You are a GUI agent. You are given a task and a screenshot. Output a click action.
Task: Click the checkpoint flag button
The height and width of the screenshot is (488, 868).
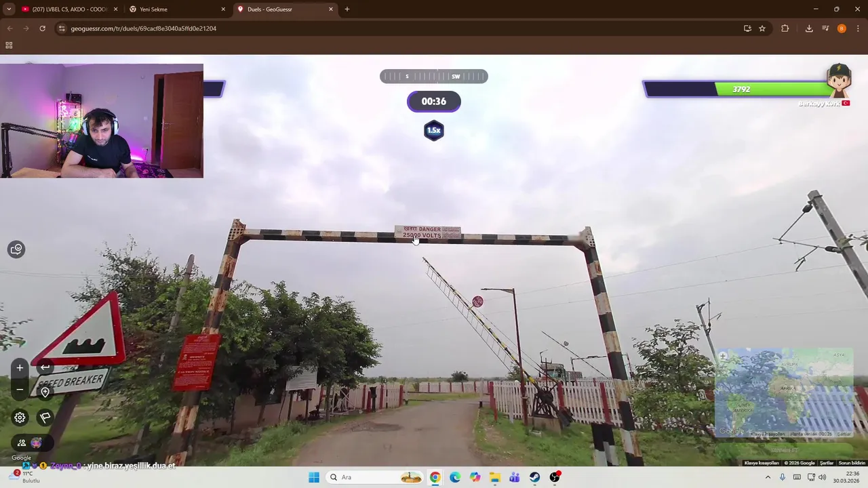point(45,418)
